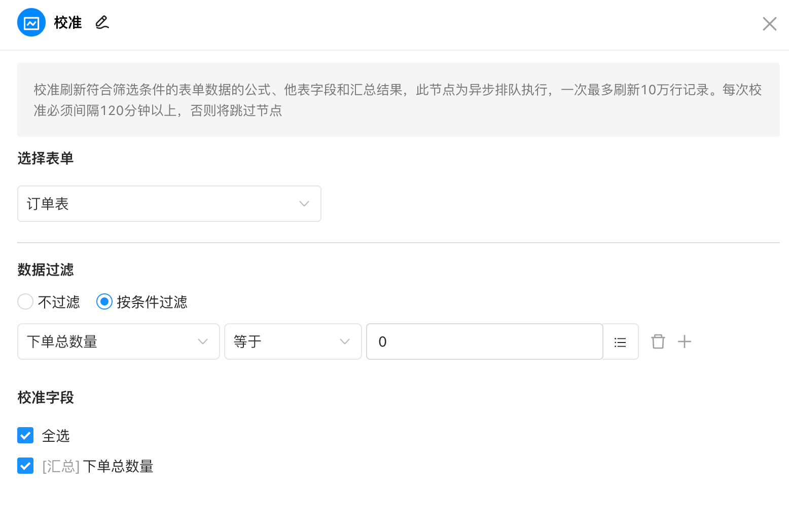
Task: Toggle the 全选 checkbox
Action: coord(25,435)
